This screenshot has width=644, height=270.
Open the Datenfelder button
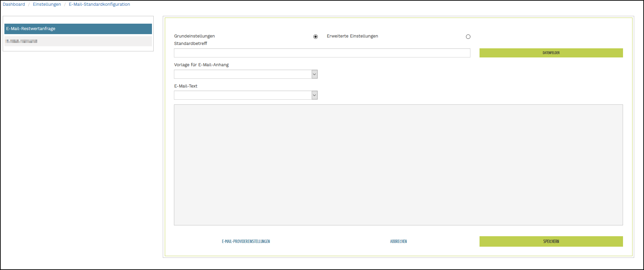click(551, 53)
